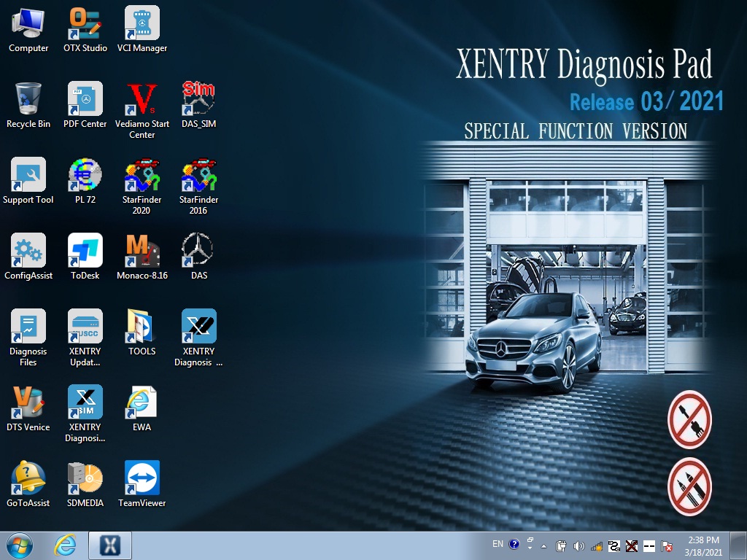Screen dimensions: 747x560
Task: Select the StarFinder 2020 icon
Action: [x=142, y=186]
